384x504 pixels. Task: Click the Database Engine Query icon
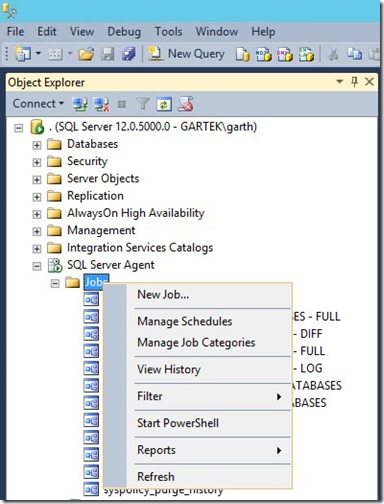point(243,54)
